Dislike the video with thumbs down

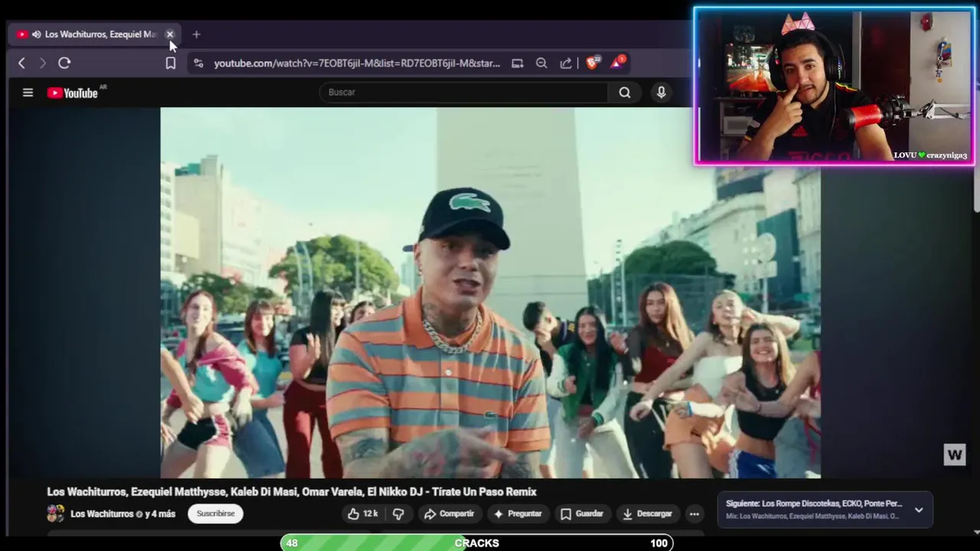click(x=398, y=514)
